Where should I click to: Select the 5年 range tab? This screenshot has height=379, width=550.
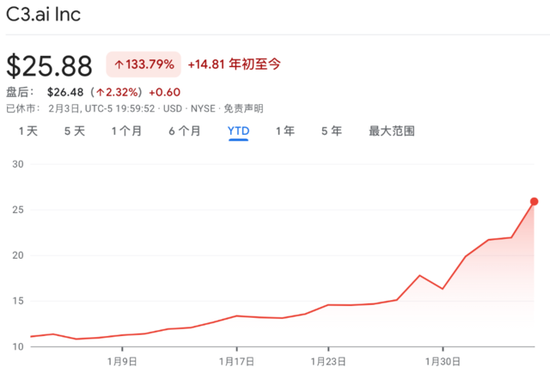[331, 131]
